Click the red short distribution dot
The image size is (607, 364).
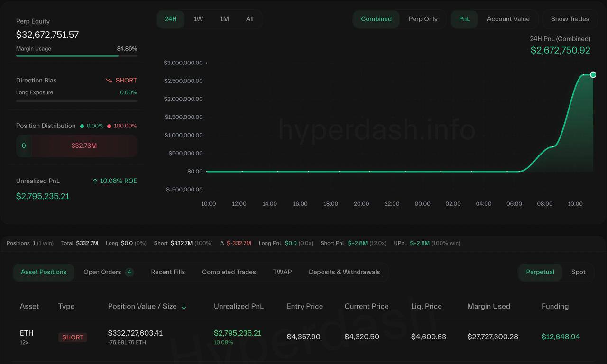(109, 126)
